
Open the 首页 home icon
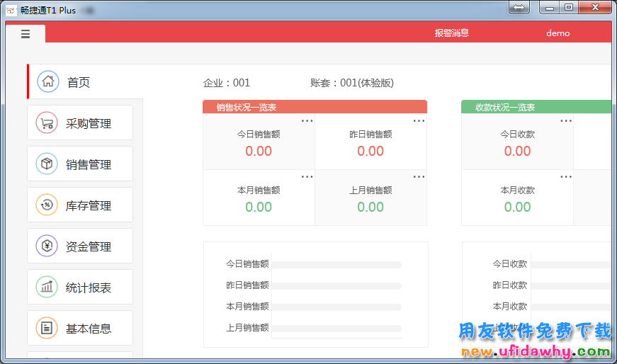(48, 81)
